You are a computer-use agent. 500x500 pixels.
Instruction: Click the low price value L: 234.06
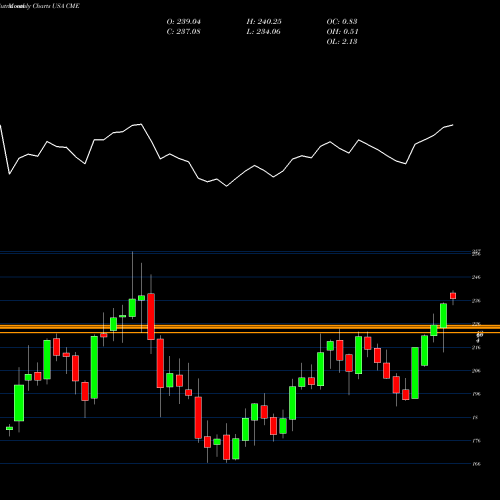pos(263,32)
